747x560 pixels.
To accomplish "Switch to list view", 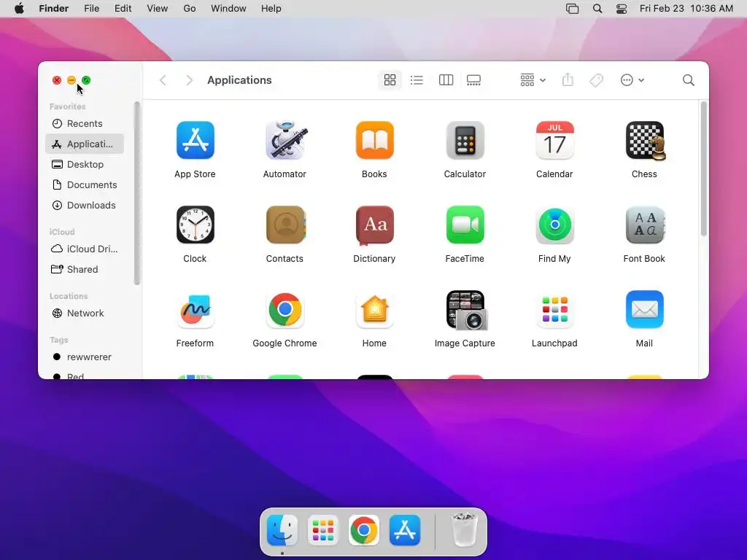I will click(x=417, y=80).
